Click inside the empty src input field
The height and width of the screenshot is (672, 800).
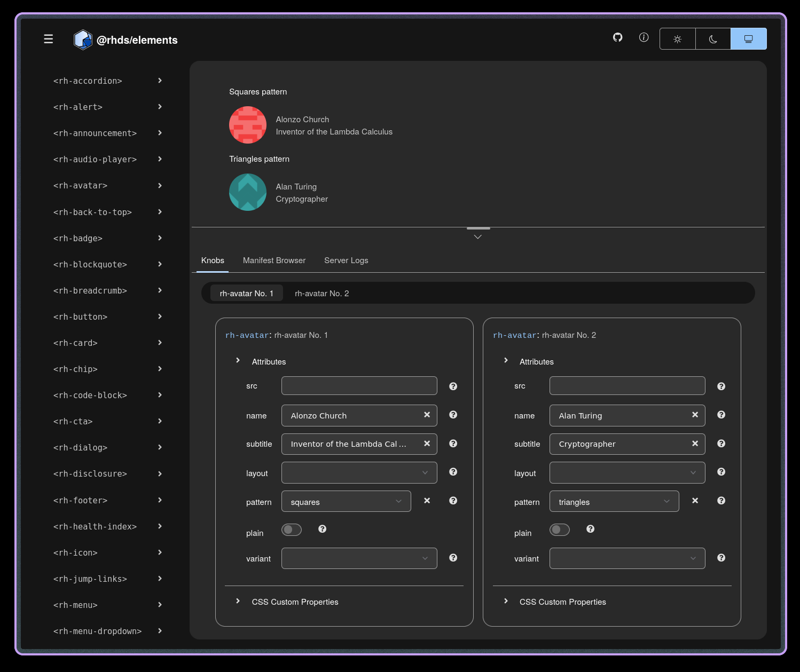click(x=359, y=385)
